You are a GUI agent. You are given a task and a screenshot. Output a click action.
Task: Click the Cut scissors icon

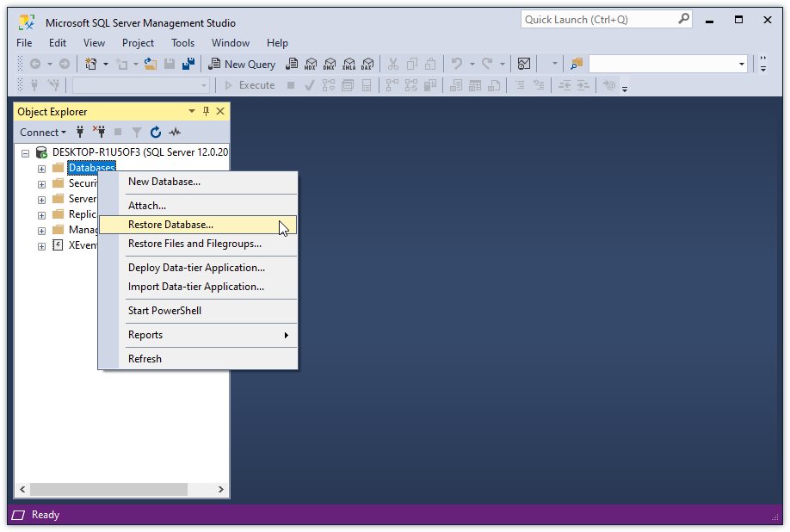coord(393,64)
